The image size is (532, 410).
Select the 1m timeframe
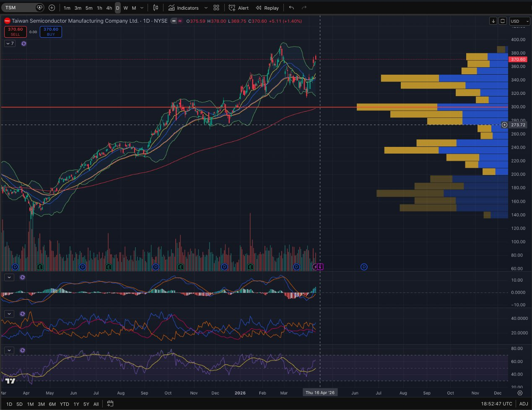[x=67, y=8]
